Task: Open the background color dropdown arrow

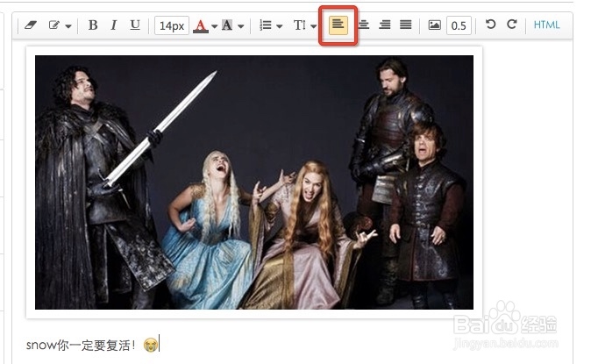Action: [x=241, y=26]
